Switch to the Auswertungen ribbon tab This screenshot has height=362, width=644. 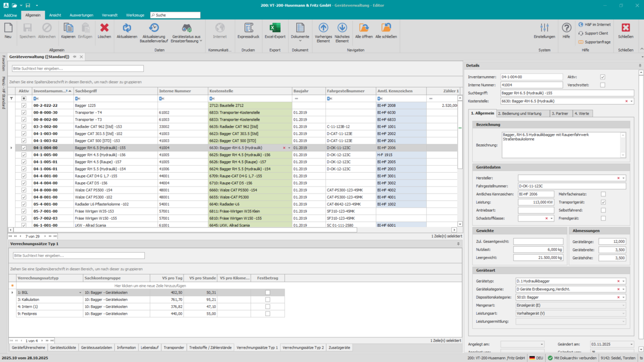pos(82,15)
